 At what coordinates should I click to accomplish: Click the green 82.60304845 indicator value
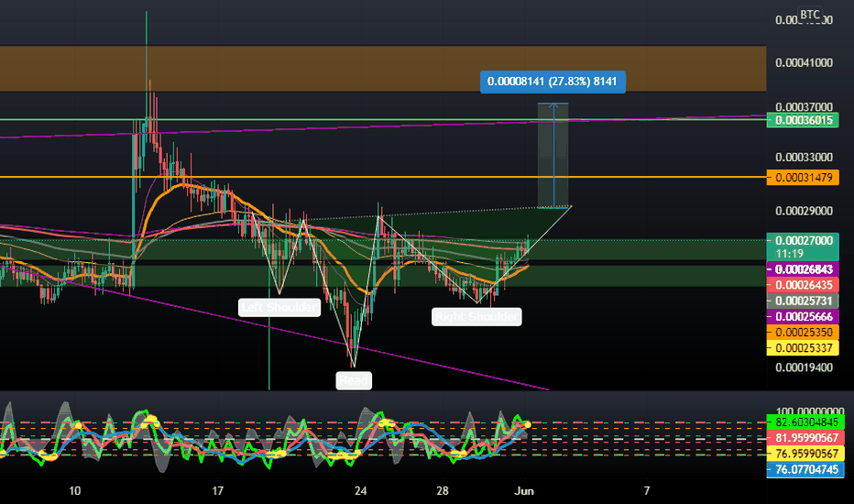(805, 422)
